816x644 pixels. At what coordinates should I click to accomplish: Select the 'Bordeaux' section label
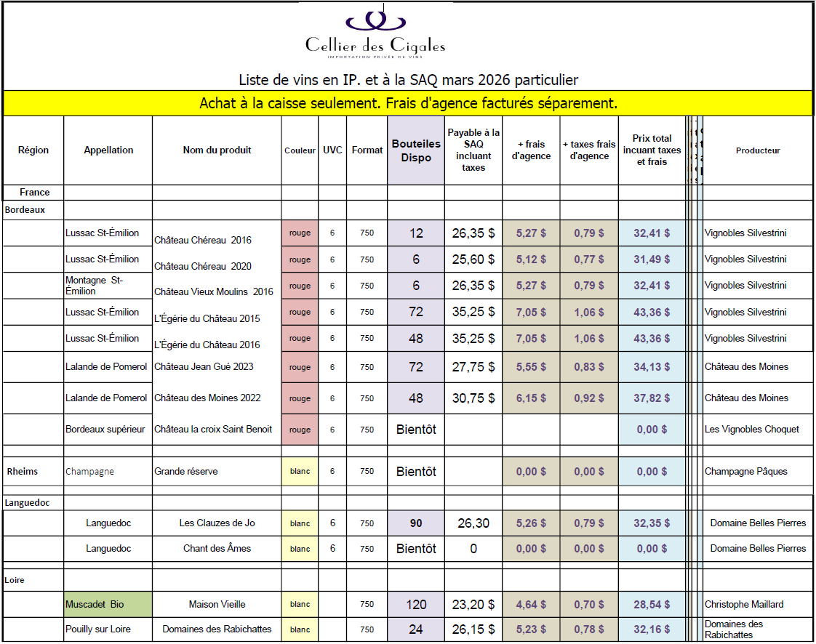(25, 209)
